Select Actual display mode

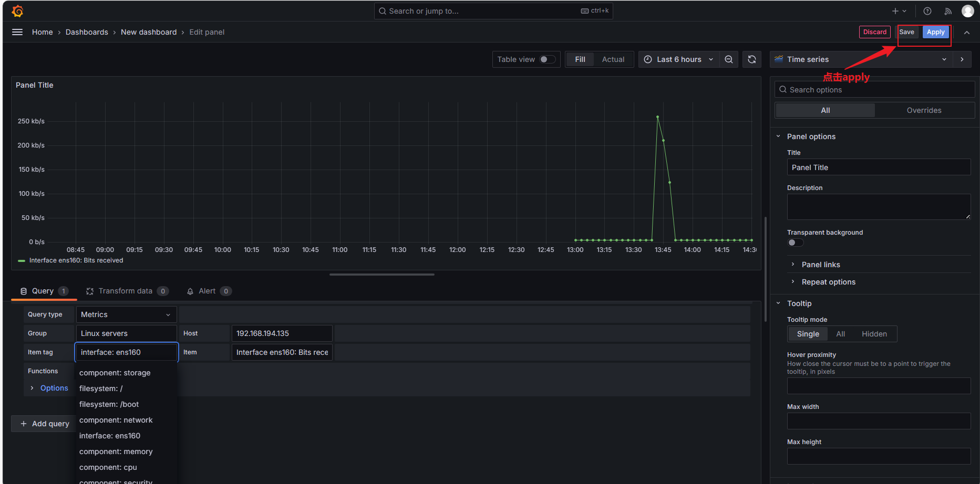tap(613, 59)
